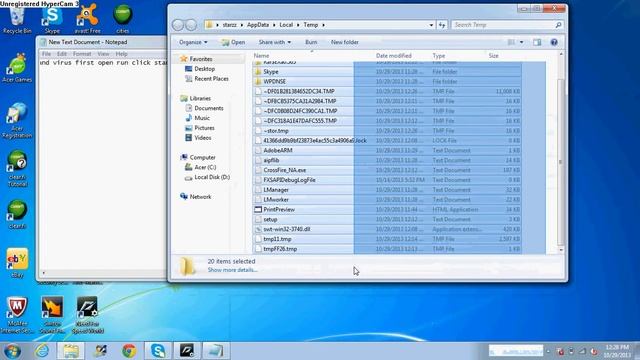Screen dimensions: 640x360
Task: Sort files by Name column header
Action: (261, 56)
